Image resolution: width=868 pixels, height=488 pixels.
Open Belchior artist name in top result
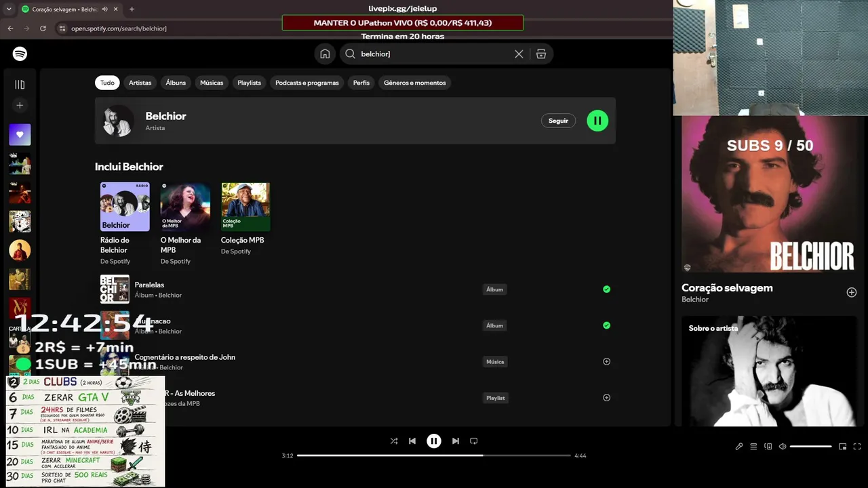coord(165,116)
